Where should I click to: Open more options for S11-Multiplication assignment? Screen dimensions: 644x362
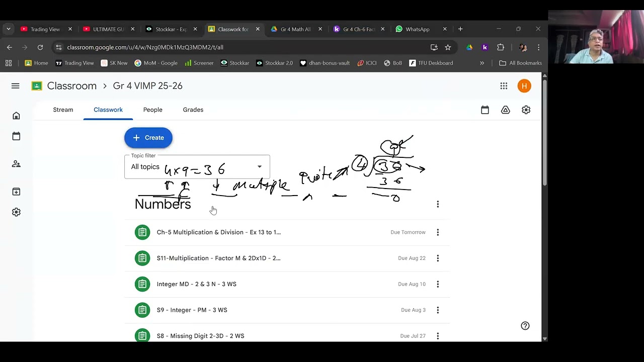[438, 258]
